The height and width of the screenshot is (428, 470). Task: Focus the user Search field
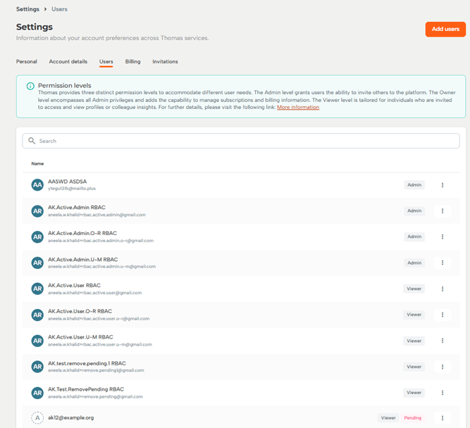click(x=241, y=141)
